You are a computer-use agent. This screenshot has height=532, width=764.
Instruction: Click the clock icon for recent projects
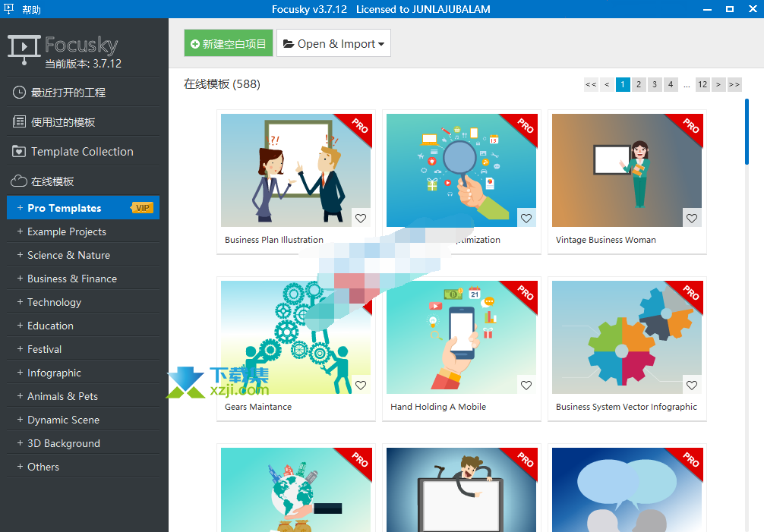tap(19, 93)
